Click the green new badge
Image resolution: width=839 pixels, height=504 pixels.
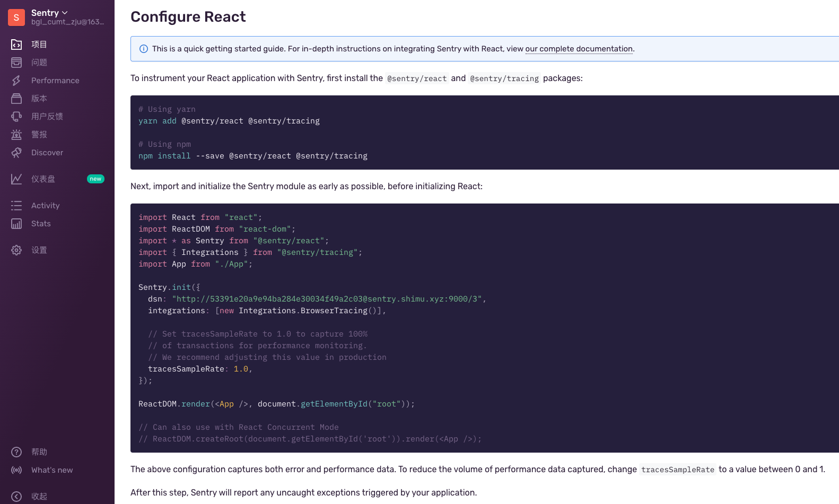click(95, 179)
